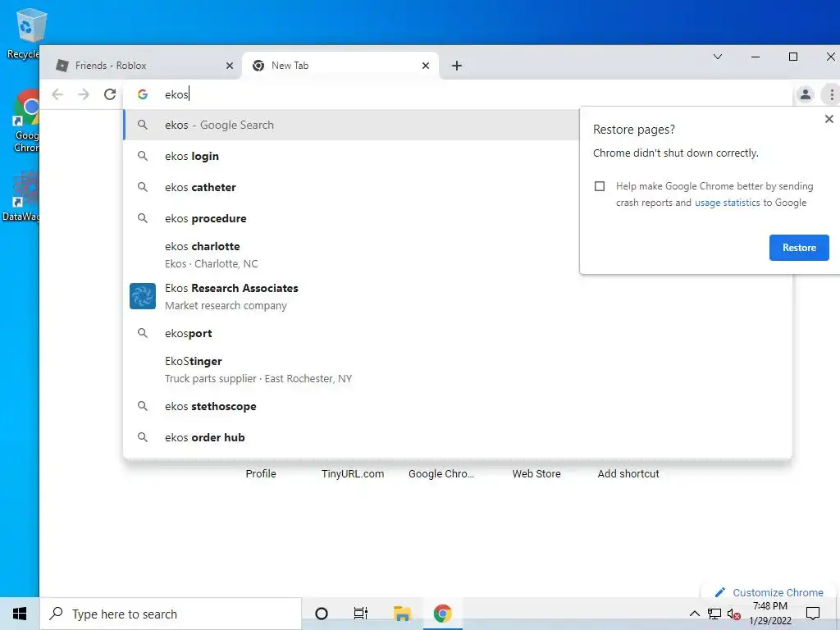Click the pencil Customize Chrome icon
This screenshot has width=840, height=630.
[720, 592]
